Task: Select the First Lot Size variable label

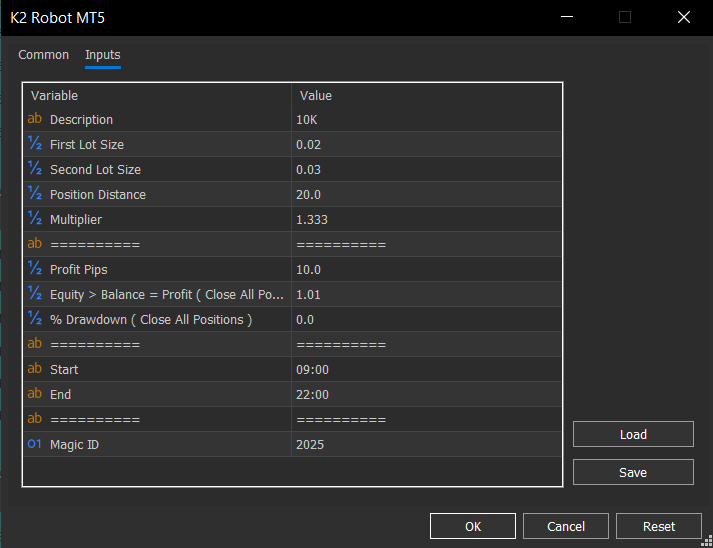Action: click(x=87, y=145)
